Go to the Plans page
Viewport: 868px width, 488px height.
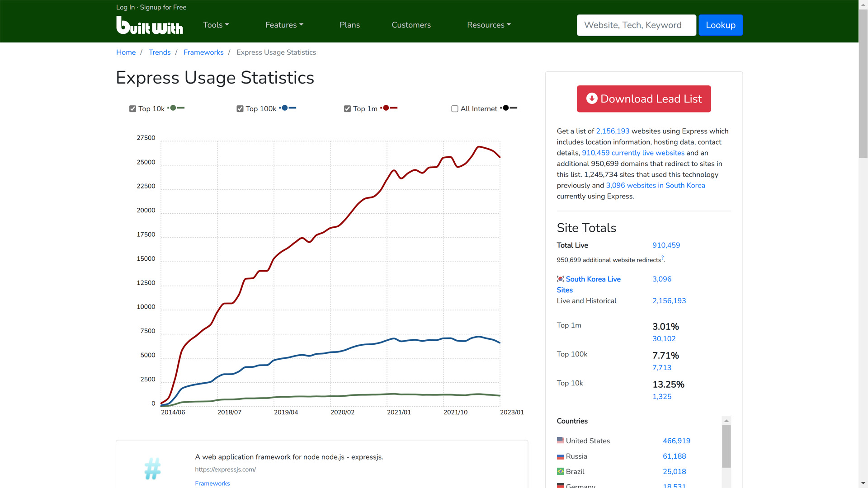click(x=349, y=25)
